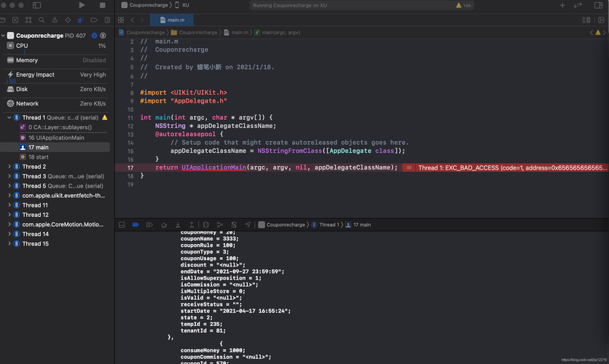
Task: Expand com.apple.CoreMotion thread
Action: click(9, 224)
